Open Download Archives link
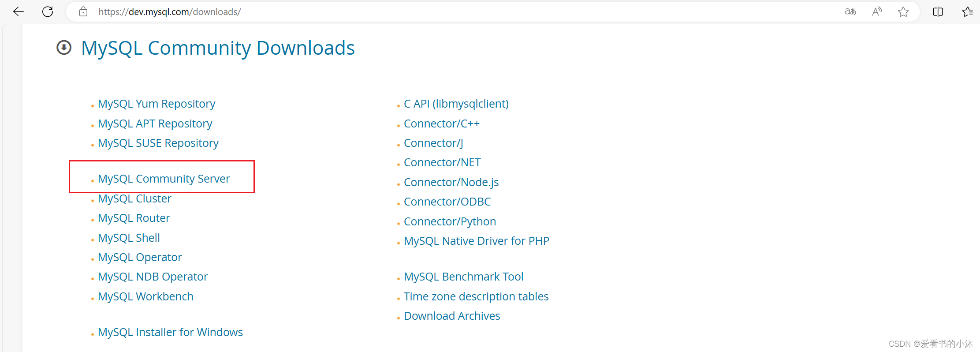This screenshot has width=980, height=352. (x=452, y=316)
